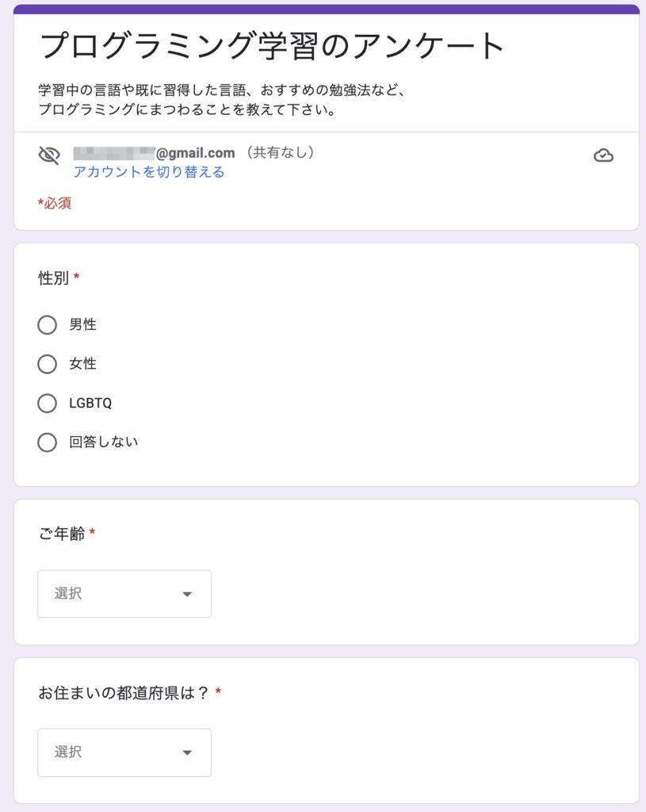Select the 回答しない radio option
Viewport: 646px width, 812px height.
point(47,442)
